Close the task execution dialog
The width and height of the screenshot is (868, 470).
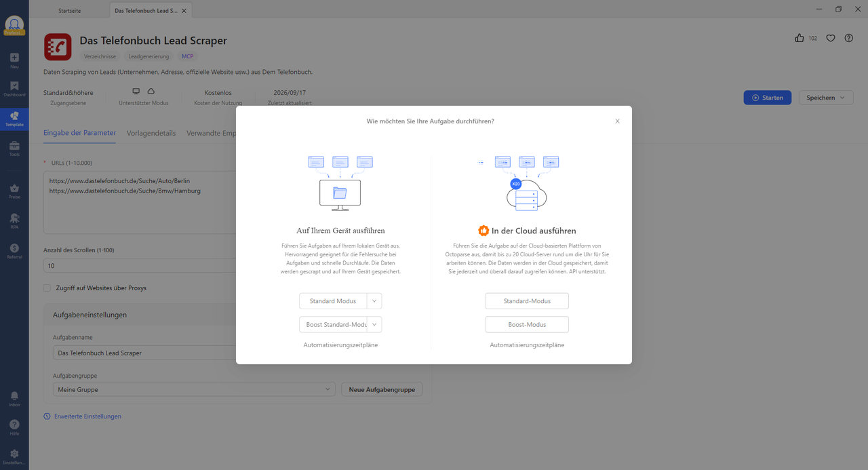click(617, 121)
